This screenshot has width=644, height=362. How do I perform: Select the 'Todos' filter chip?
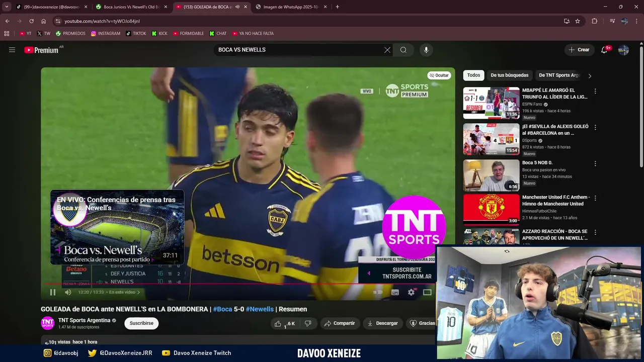tap(473, 75)
